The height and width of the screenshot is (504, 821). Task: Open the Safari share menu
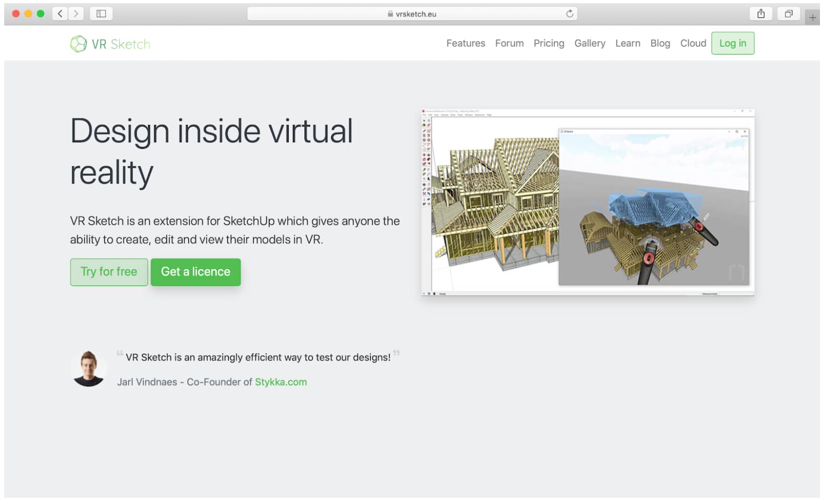tap(761, 14)
